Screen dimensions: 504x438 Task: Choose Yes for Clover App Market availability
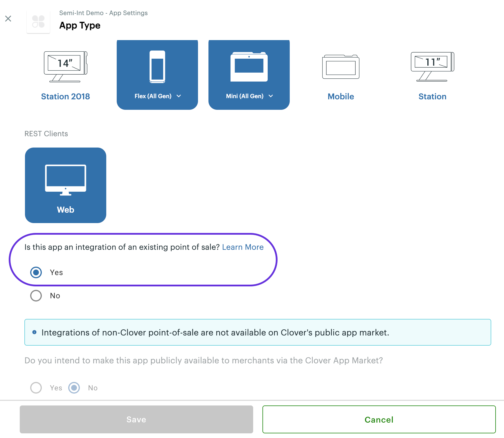click(x=36, y=388)
